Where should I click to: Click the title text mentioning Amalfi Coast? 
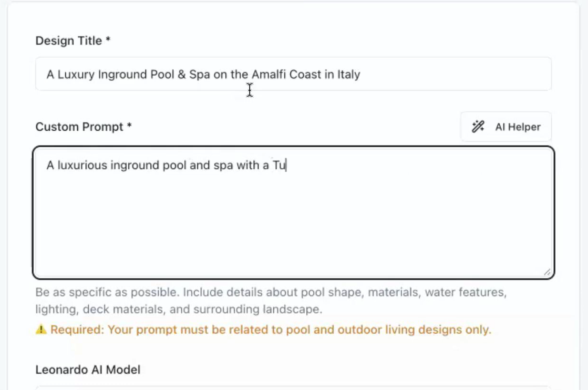click(203, 74)
